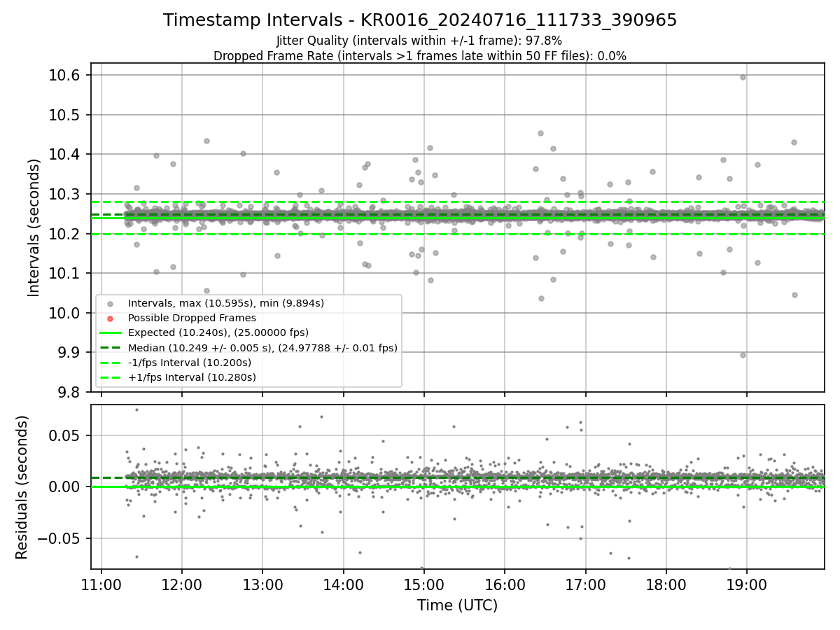Click the red 'Possible Dropped Frames' legend marker

point(109,318)
